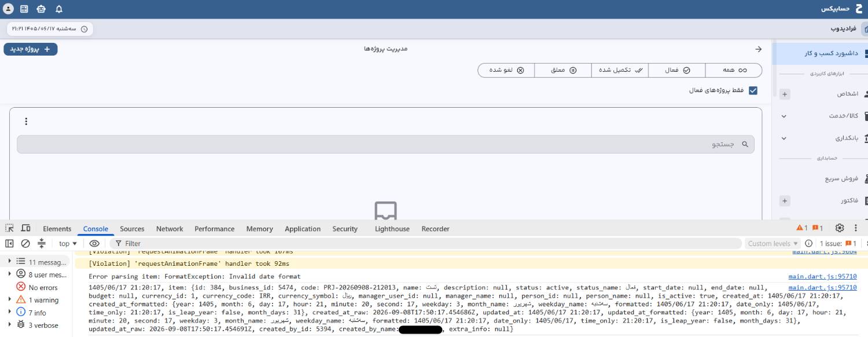
Task: Click the orange issues flag counter
Action: click(x=817, y=228)
